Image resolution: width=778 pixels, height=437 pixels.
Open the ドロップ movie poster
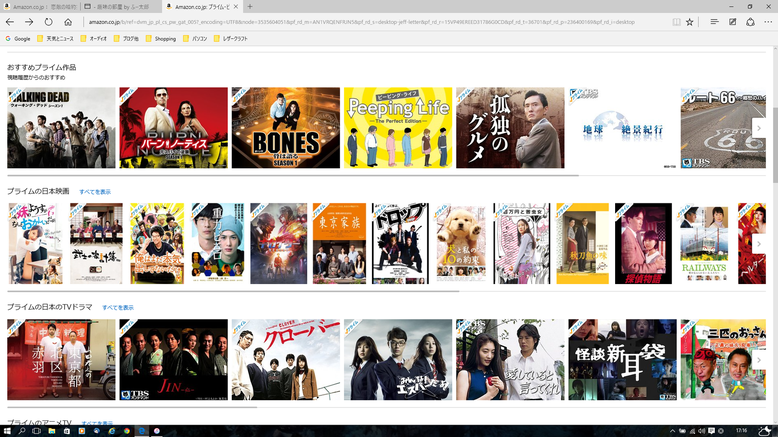pyautogui.click(x=400, y=243)
